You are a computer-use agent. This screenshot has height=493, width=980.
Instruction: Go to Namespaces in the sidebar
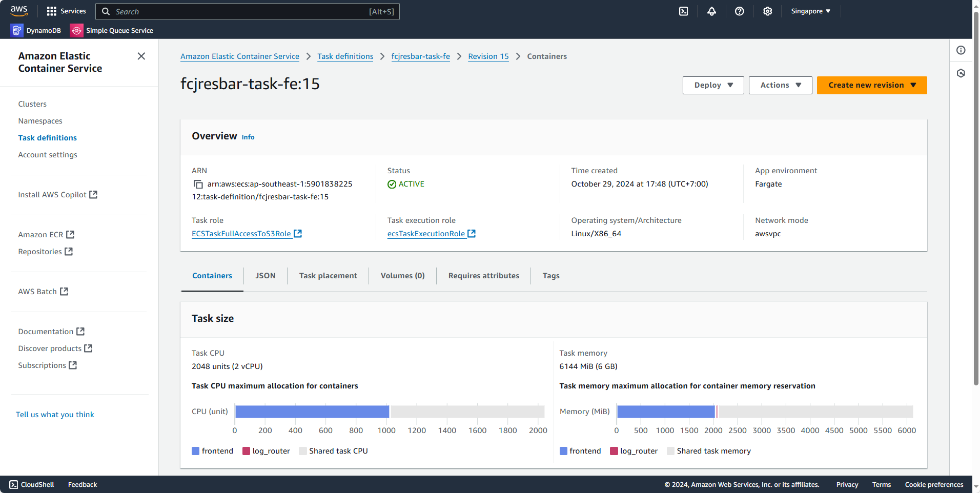[x=40, y=121]
